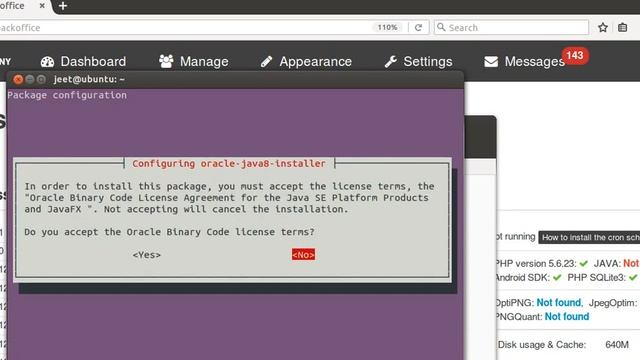Open the Appearance menu
This screenshot has width=640, height=360.
306,62
